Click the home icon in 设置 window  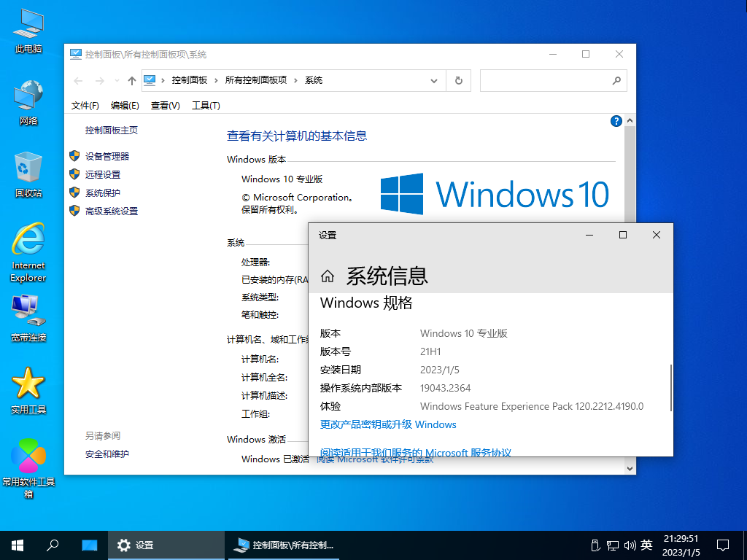pos(328,276)
